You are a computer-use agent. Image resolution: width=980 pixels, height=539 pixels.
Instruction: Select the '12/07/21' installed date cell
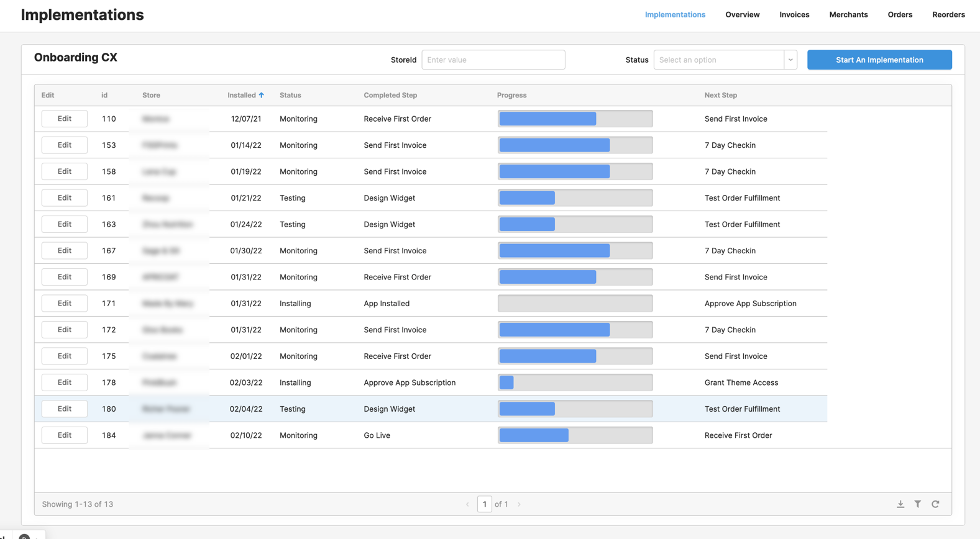pos(246,119)
